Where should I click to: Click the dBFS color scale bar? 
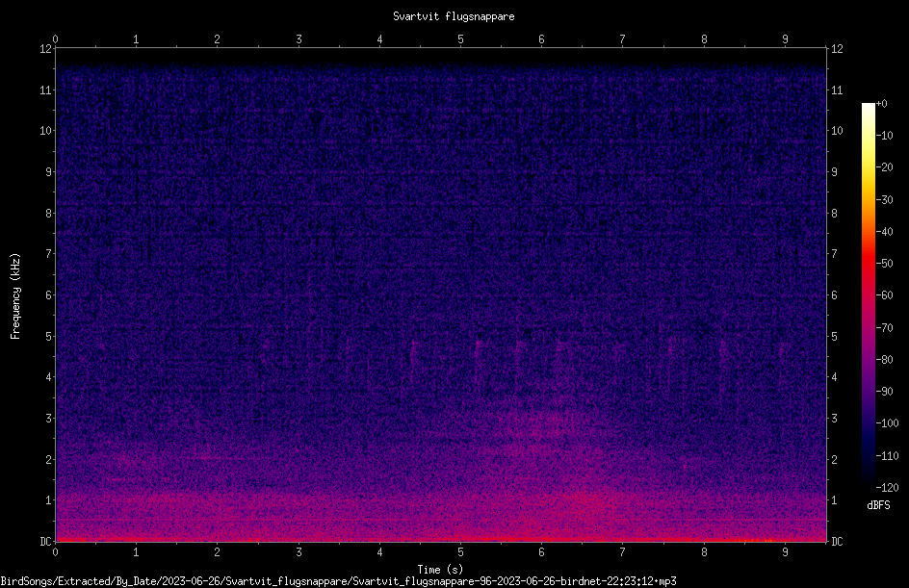click(x=868, y=295)
